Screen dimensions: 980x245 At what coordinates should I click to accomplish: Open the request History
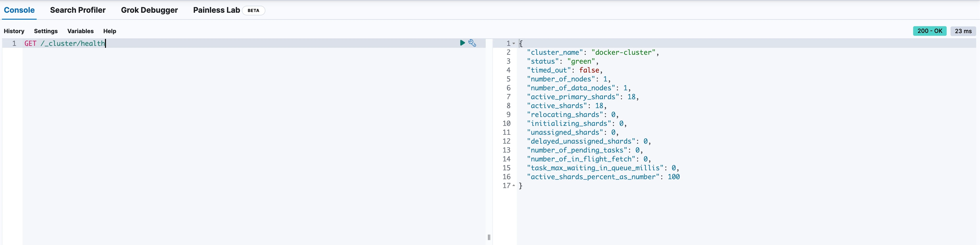(14, 31)
